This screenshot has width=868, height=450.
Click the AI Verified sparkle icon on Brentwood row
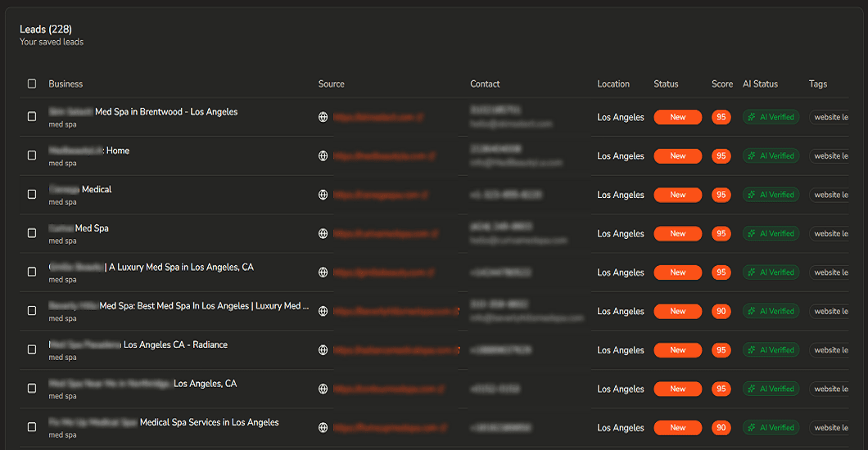pos(751,117)
